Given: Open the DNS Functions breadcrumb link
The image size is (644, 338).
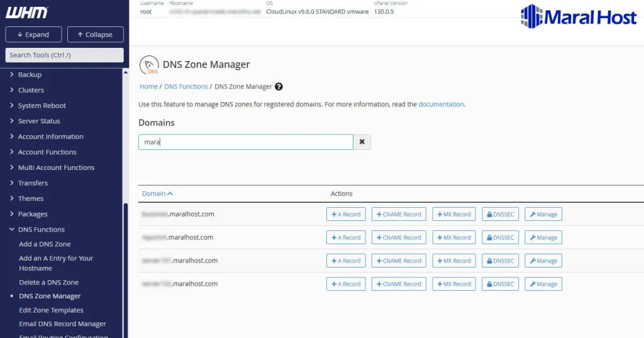Looking at the screenshot, I should [186, 87].
